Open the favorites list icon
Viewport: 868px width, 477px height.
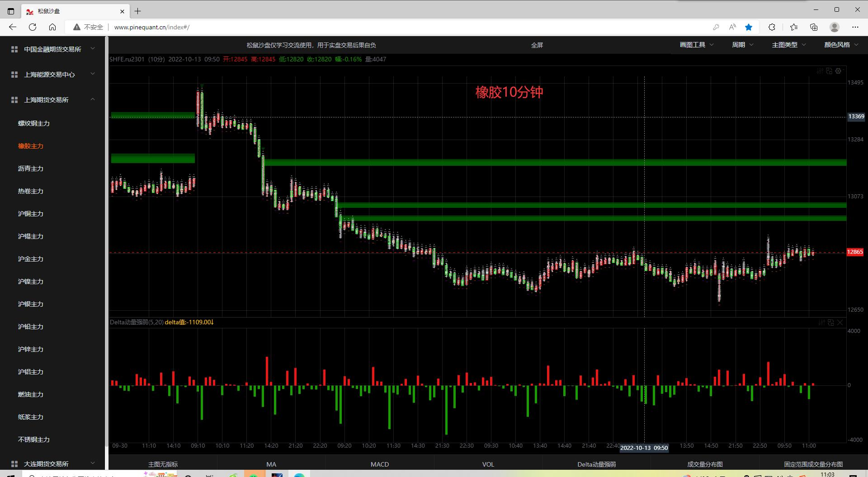[x=794, y=27]
